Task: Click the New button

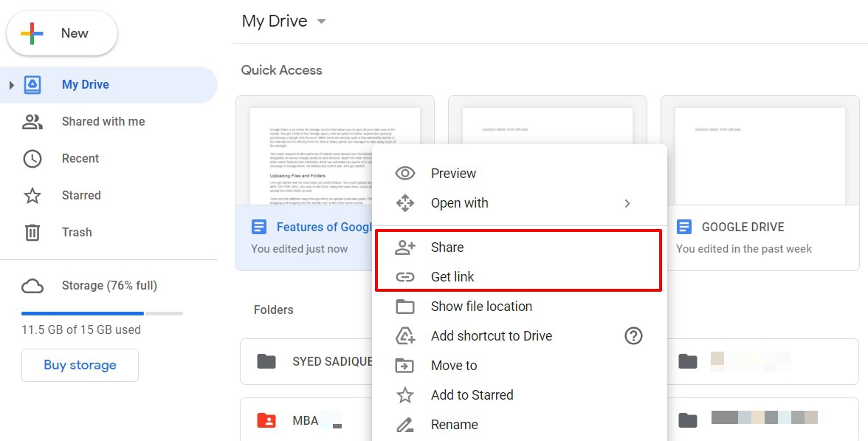Action: [x=62, y=33]
